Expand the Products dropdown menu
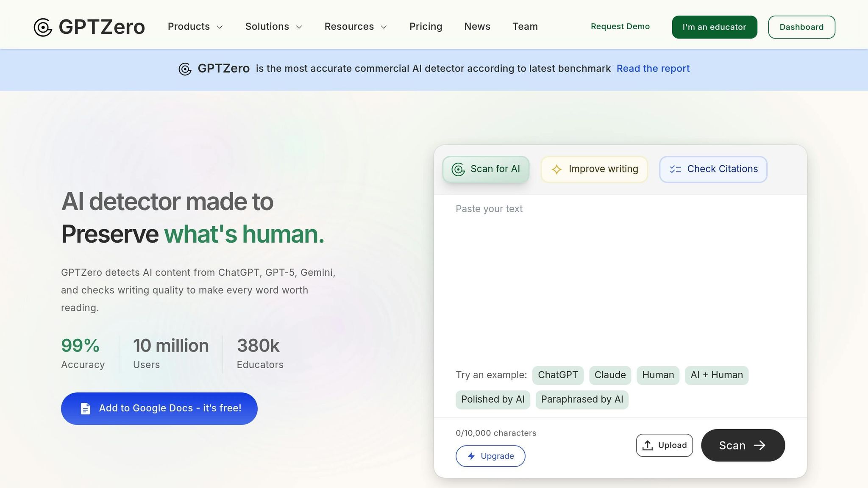This screenshot has height=488, width=868. 195,27
